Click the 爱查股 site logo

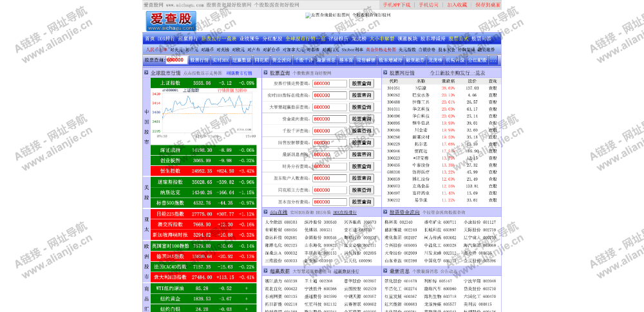pos(171,21)
